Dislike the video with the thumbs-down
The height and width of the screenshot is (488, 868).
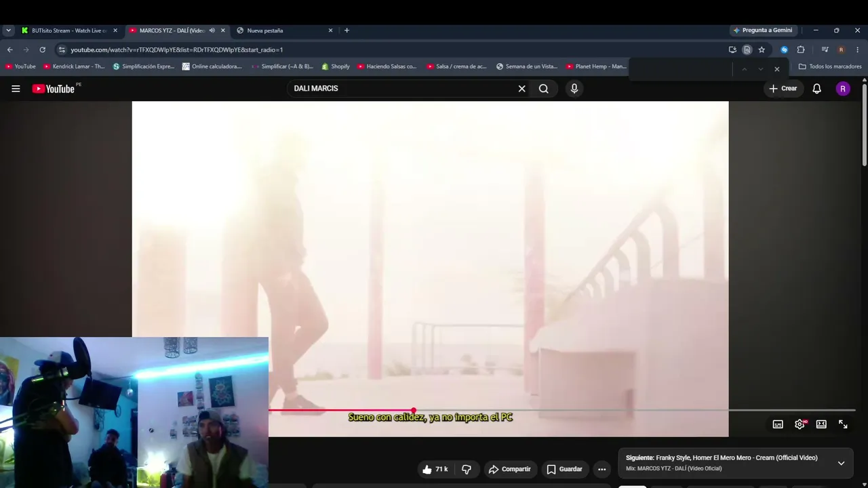click(467, 469)
